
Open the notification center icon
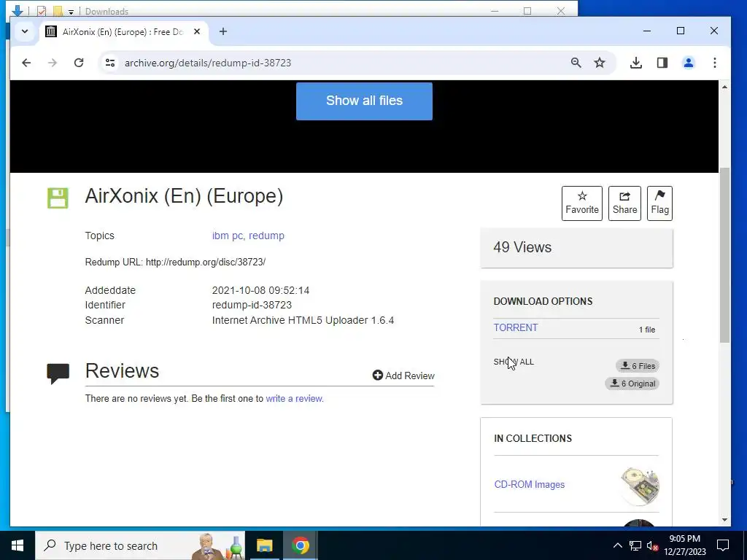point(723,545)
